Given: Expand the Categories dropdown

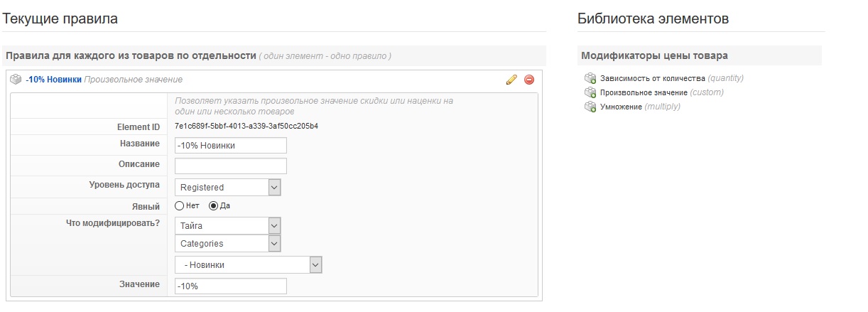Looking at the screenshot, I should (228, 244).
